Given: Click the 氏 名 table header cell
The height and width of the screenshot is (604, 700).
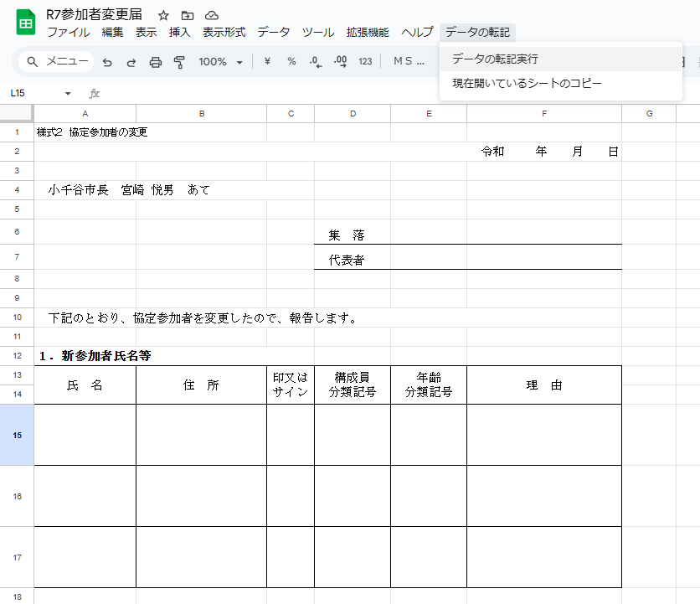Looking at the screenshot, I should coord(85,385).
